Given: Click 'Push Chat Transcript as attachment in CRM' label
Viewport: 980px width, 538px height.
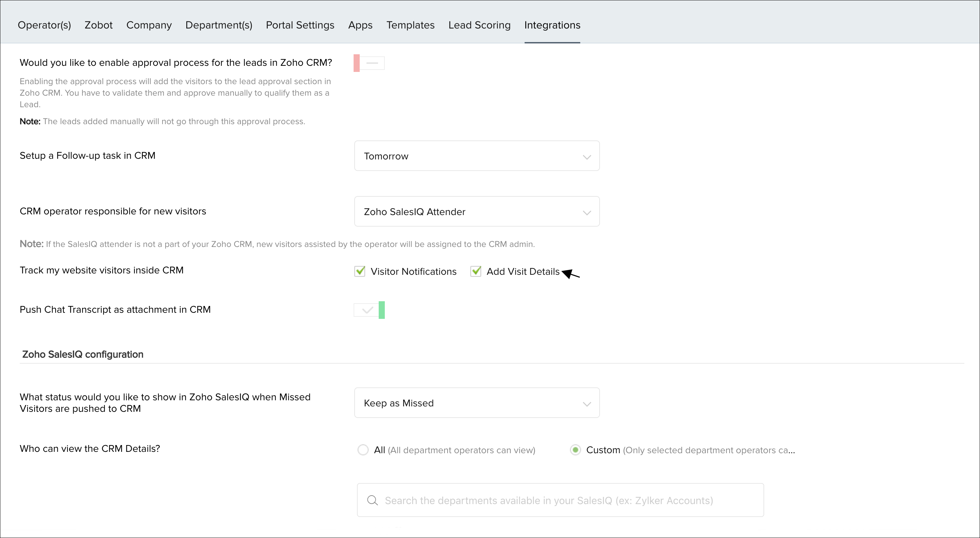Looking at the screenshot, I should [115, 309].
